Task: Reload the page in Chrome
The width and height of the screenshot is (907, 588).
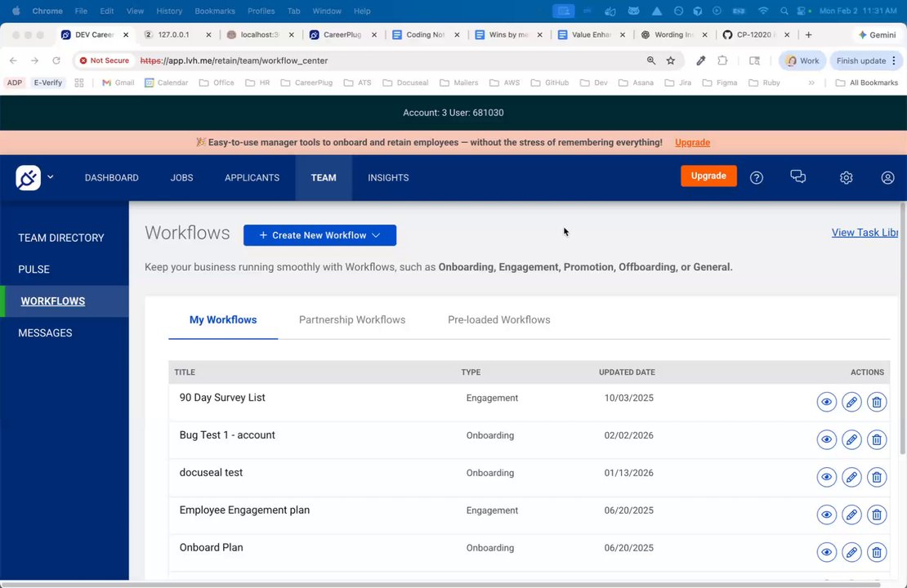Action: (x=56, y=60)
